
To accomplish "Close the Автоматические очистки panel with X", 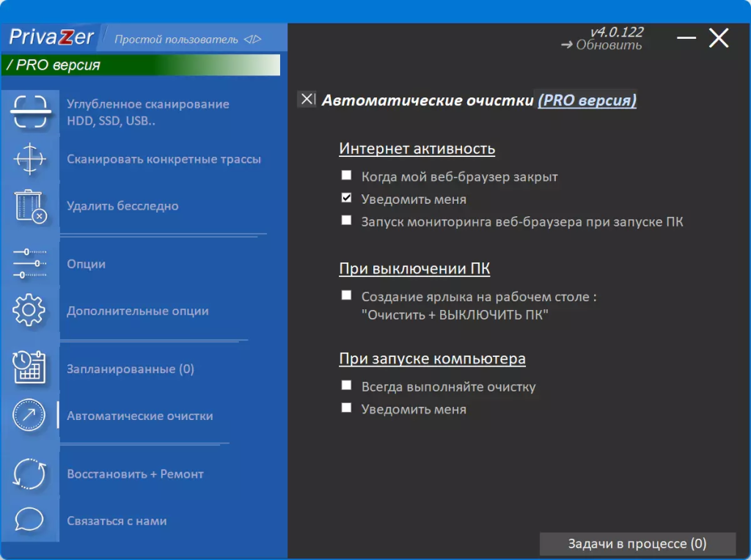I will tap(307, 100).
